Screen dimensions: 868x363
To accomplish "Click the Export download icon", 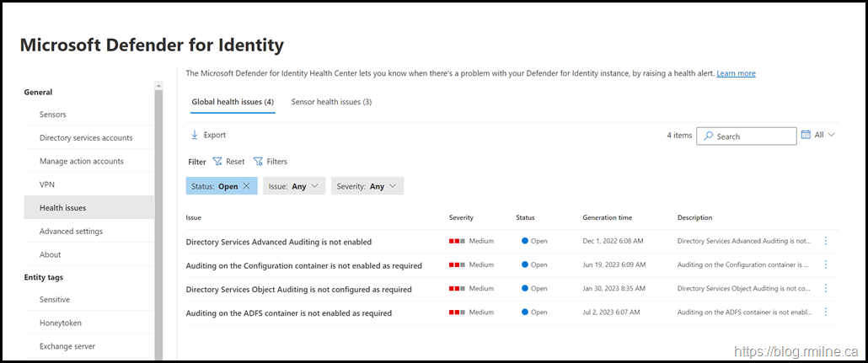I will [195, 135].
